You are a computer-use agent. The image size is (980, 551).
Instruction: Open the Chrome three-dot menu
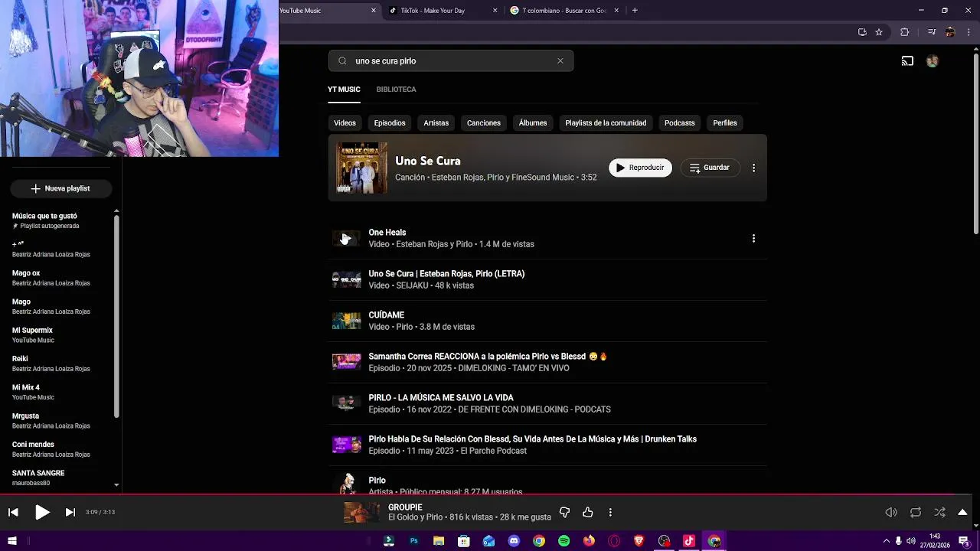pyautogui.click(x=967, y=32)
